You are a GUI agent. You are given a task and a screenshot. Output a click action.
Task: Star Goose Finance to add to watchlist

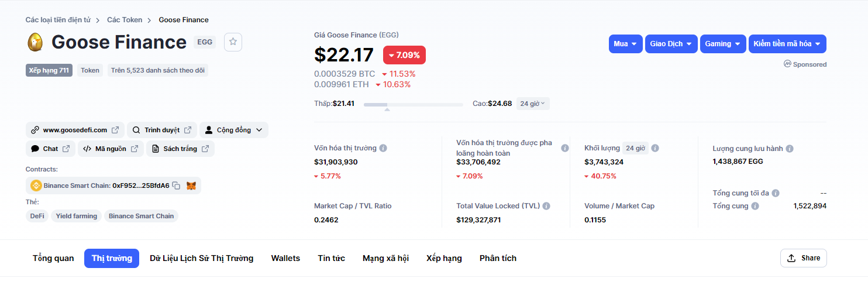pyautogui.click(x=233, y=42)
